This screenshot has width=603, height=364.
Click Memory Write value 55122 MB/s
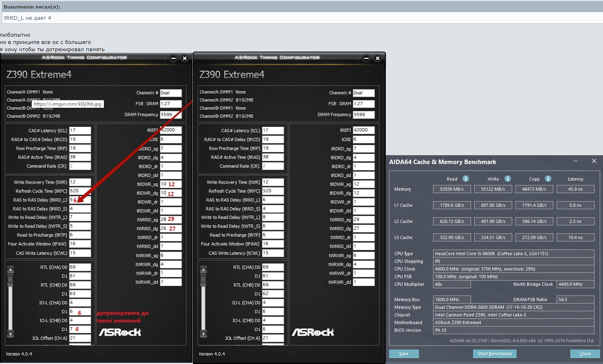[493, 189]
